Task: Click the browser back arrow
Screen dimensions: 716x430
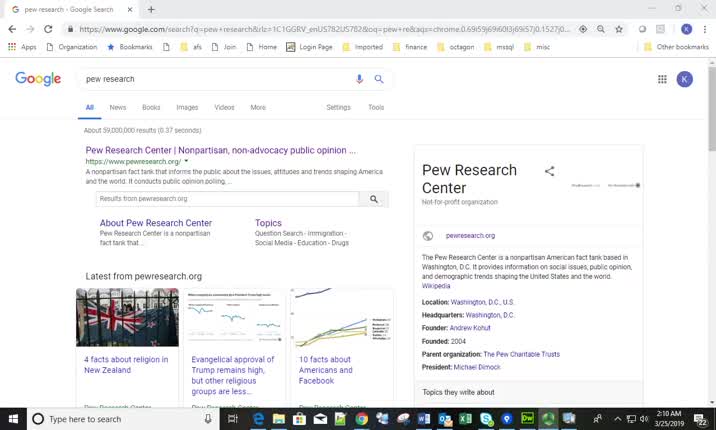Action: point(12,29)
